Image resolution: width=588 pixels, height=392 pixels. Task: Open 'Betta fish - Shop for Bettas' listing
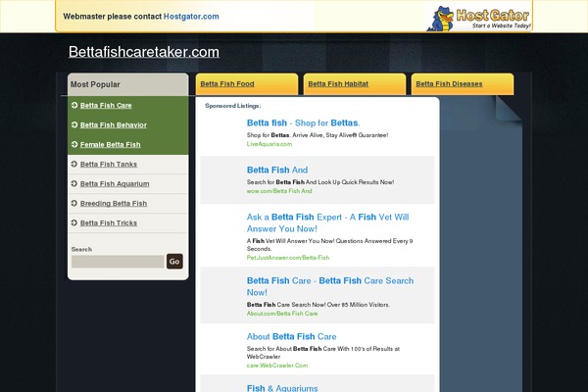coord(304,123)
